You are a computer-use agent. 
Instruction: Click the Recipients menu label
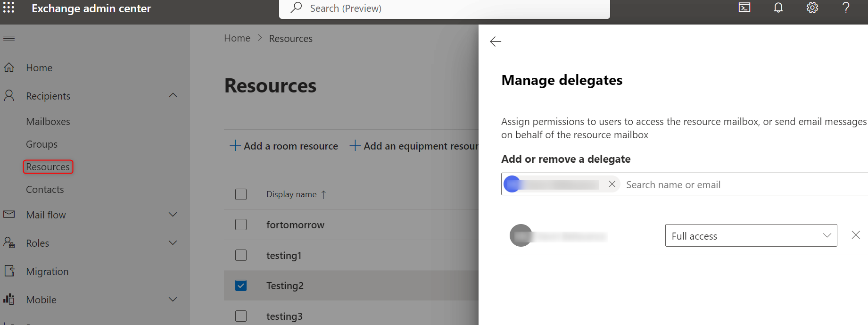48,96
